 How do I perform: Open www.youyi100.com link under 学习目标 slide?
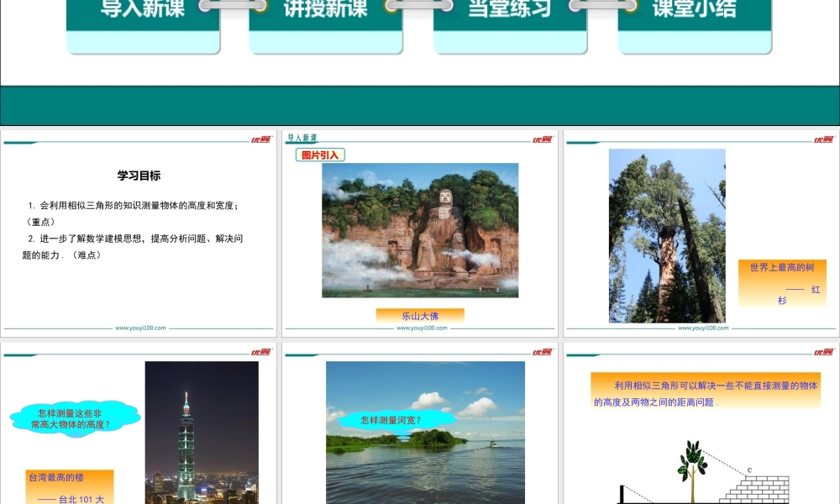coord(140,328)
